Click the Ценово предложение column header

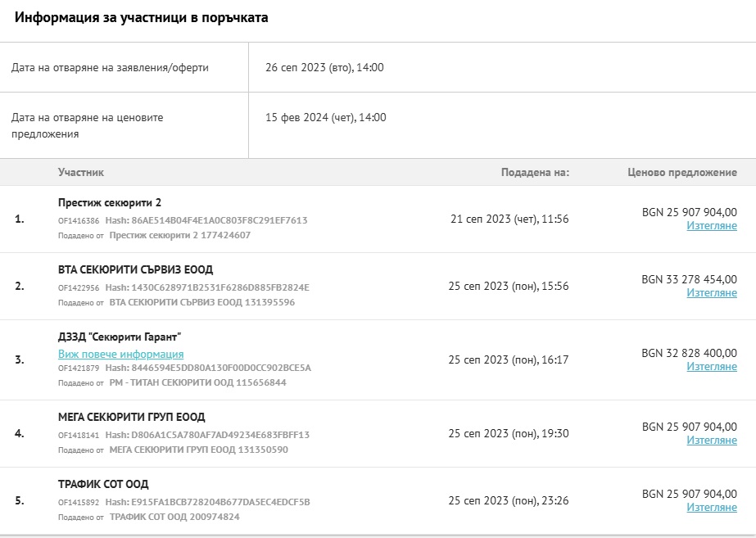click(x=681, y=173)
